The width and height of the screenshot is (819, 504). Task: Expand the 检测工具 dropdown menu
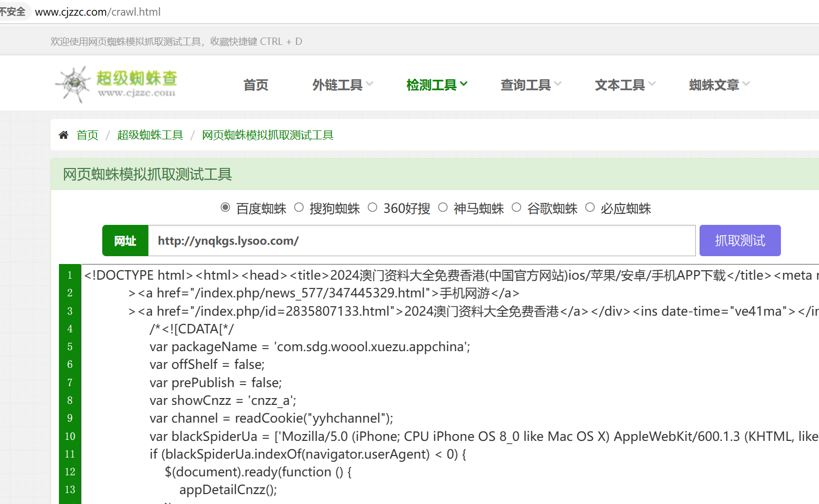tap(437, 85)
